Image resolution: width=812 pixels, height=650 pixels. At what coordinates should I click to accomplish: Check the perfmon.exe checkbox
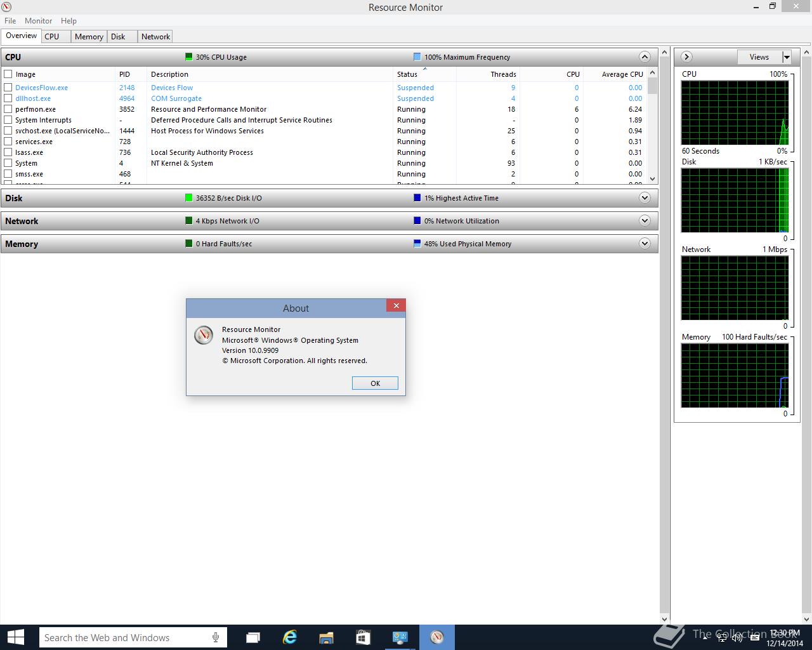[x=8, y=109]
